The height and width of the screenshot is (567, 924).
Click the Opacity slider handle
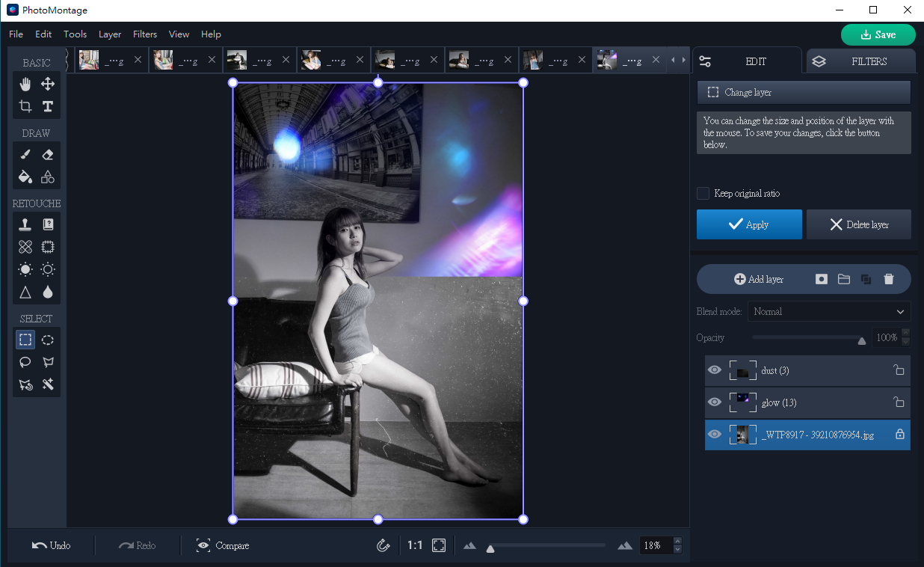tap(862, 340)
